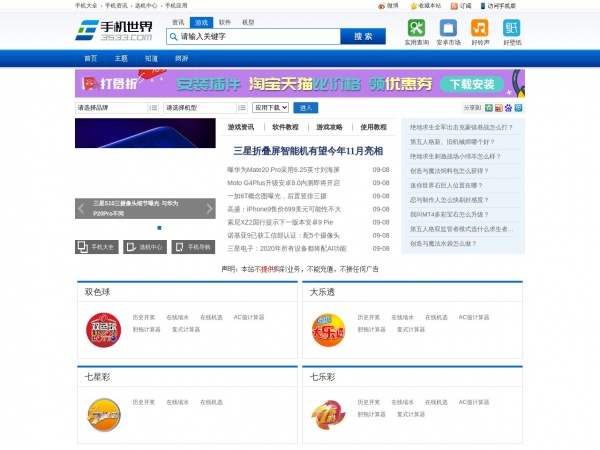Open the 请选择机型 model selector

pos(200,108)
